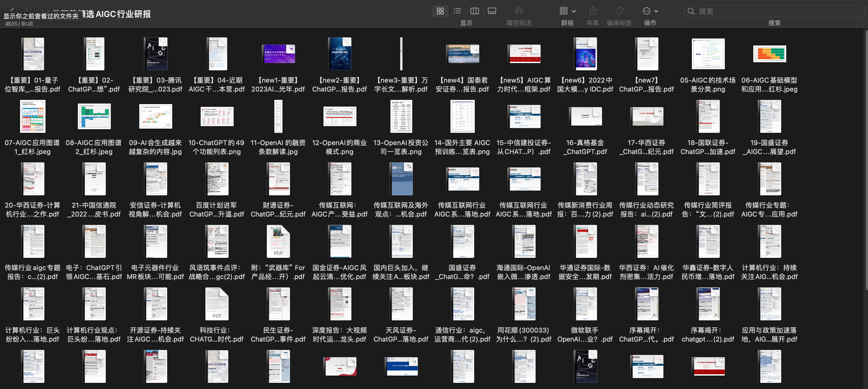Switch to gallery view
The image size is (868, 389).
click(492, 11)
